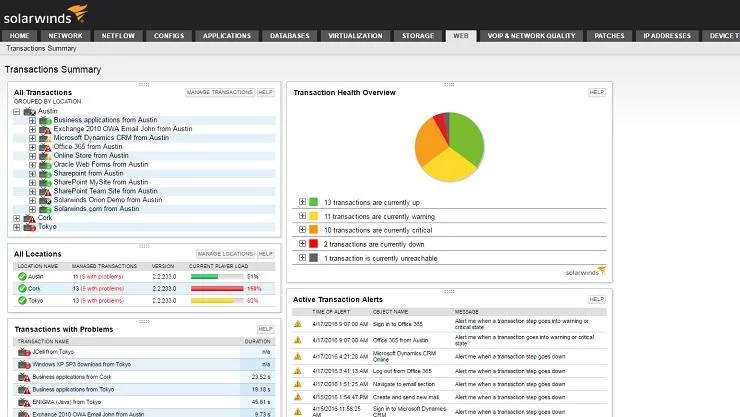This screenshot has height=417, width=740.
Task: Go to the APPLICATIONS tab
Action: coord(227,36)
